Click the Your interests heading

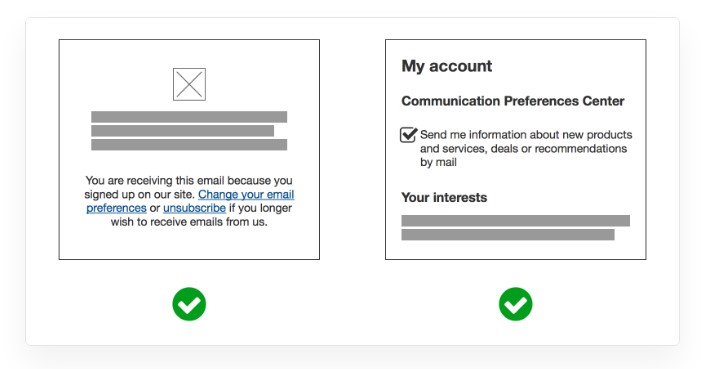coord(444,198)
